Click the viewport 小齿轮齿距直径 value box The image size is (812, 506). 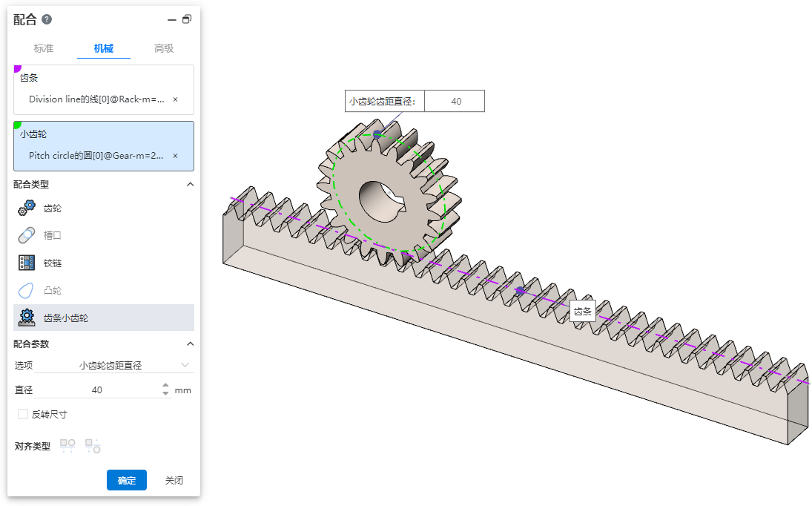pos(455,102)
